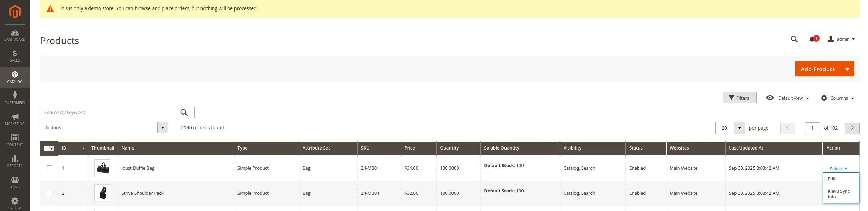Open the Customers sidebar menu
Screen dimensions: 868x211
15,98
